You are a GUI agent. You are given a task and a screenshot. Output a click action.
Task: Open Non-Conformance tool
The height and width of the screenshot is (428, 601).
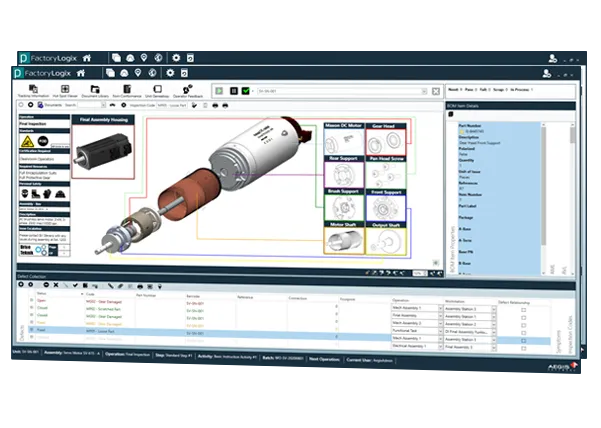click(127, 91)
